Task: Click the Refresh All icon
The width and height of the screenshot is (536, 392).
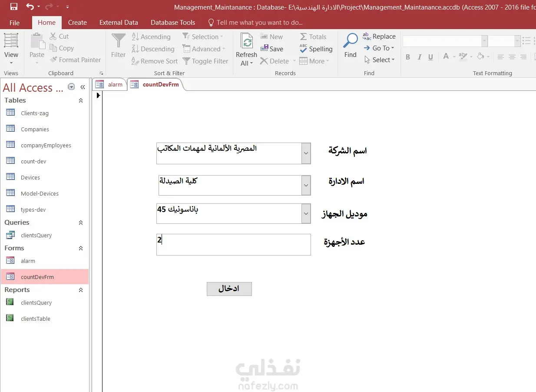Action: pos(247,42)
